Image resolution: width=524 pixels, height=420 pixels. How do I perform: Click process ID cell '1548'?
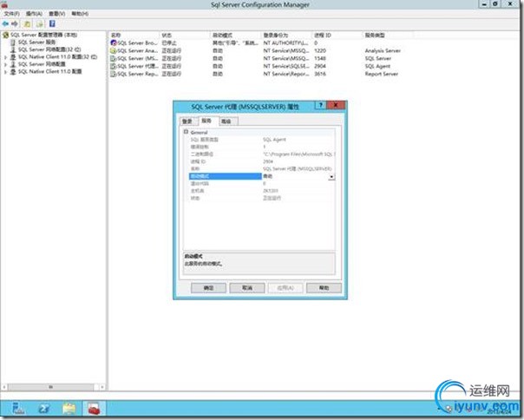320,58
